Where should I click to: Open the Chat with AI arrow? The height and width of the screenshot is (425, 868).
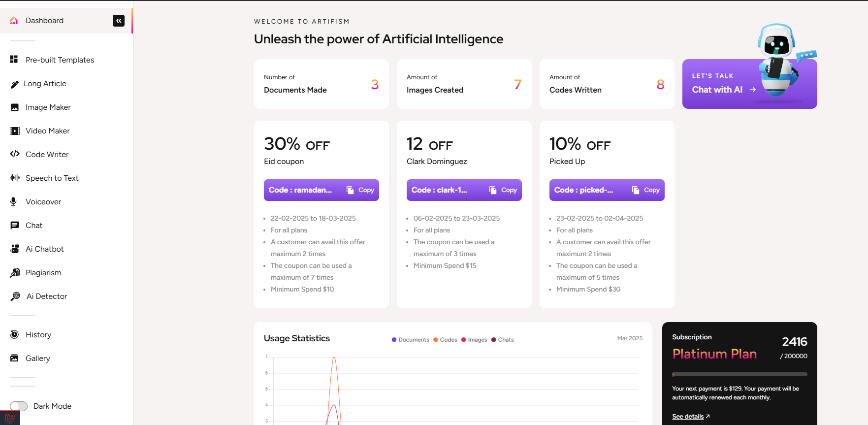(x=752, y=90)
